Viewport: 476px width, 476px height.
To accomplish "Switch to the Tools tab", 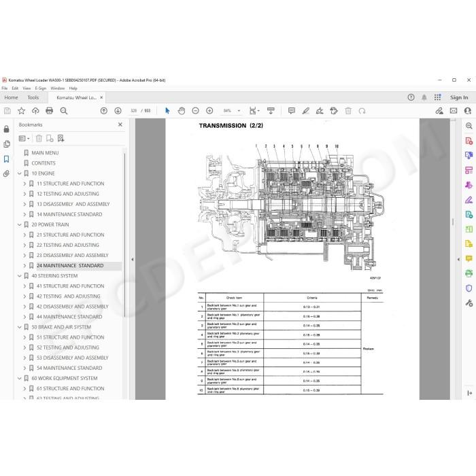I will (33, 97).
